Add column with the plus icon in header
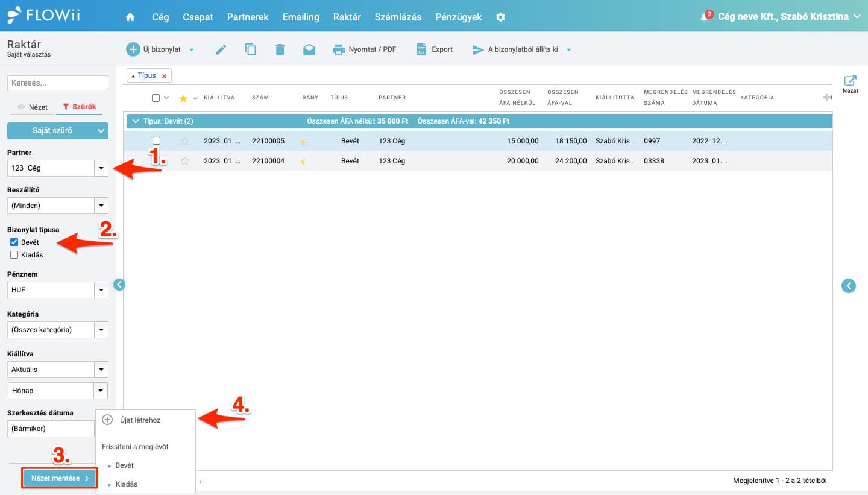 click(827, 98)
